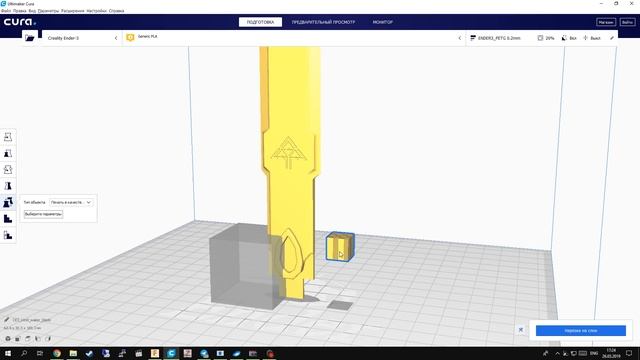Click the ENG language indicator in tray
The width and height of the screenshot is (640, 360).
pos(594,353)
